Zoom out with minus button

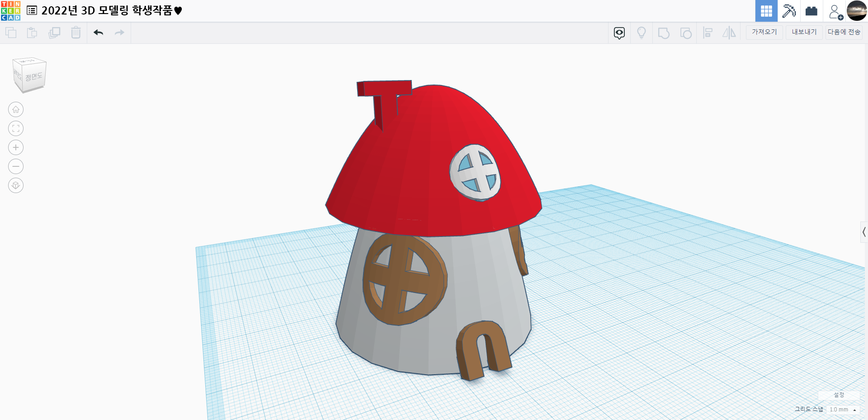16,166
